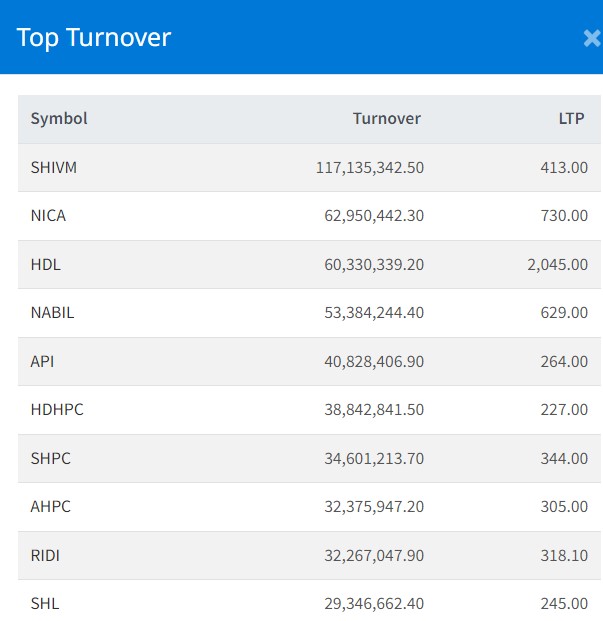
Task: Select the NABIL symbol
Action: click(52, 312)
